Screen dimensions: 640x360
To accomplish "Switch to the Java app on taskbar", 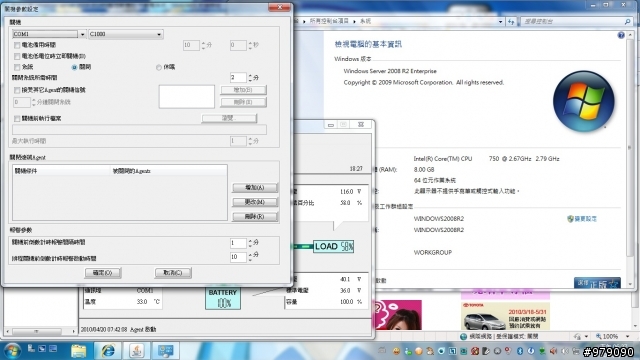I will [137, 351].
